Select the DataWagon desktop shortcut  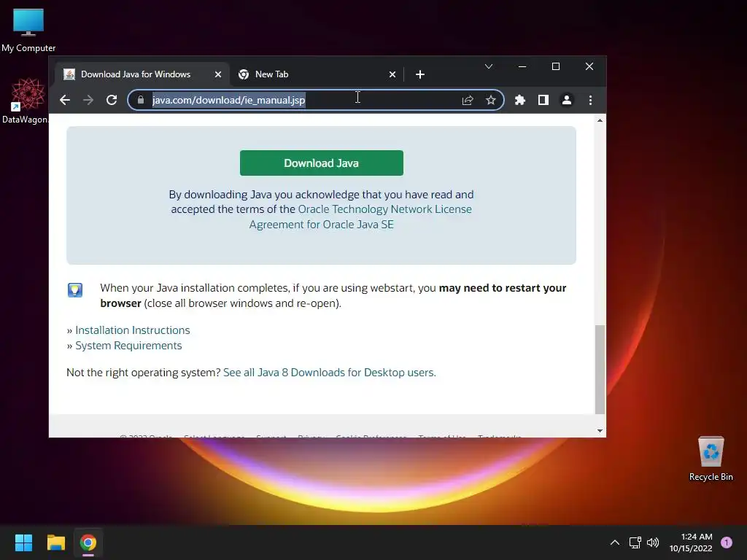click(25, 101)
